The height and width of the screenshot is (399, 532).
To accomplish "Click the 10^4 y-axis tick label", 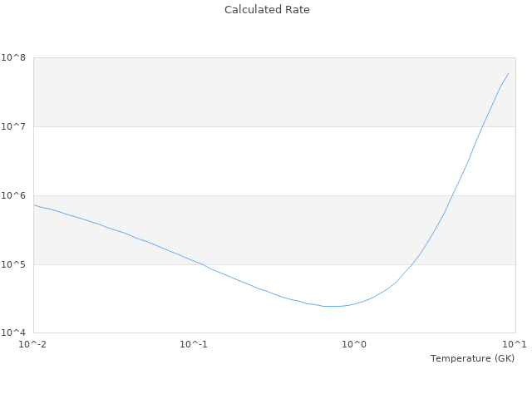I will pyautogui.click(x=14, y=333).
